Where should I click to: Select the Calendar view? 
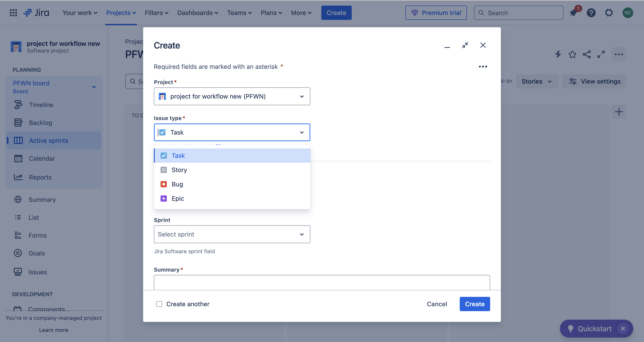pos(42,158)
